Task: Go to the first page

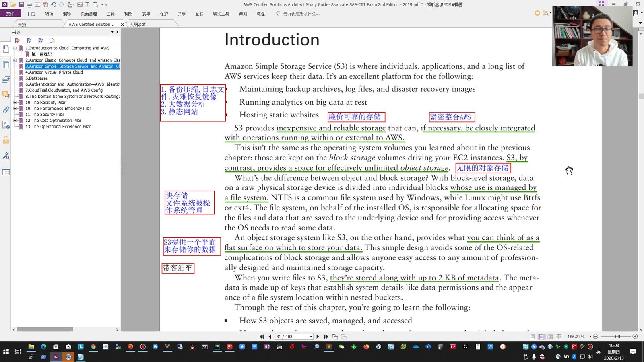Action: [x=262, y=337]
